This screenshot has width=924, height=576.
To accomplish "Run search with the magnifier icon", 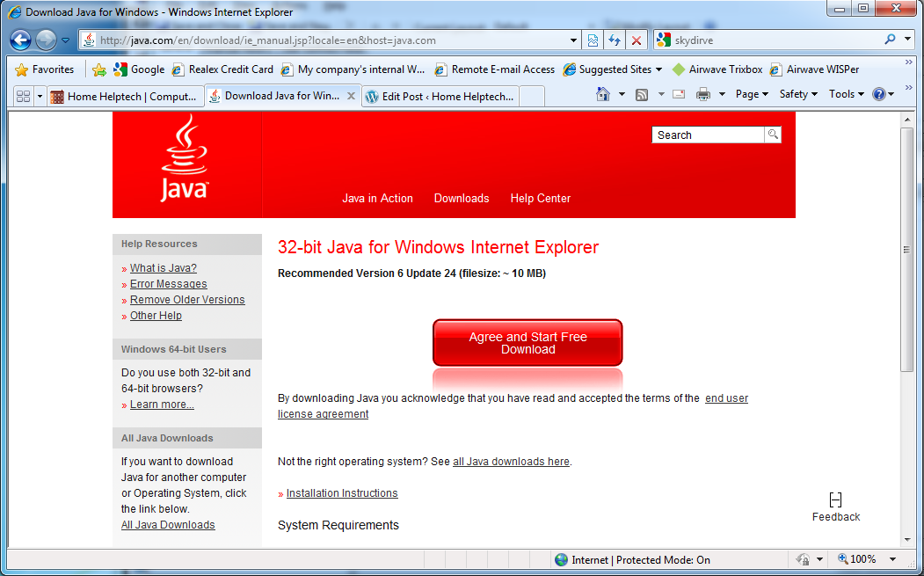I will pos(890,40).
